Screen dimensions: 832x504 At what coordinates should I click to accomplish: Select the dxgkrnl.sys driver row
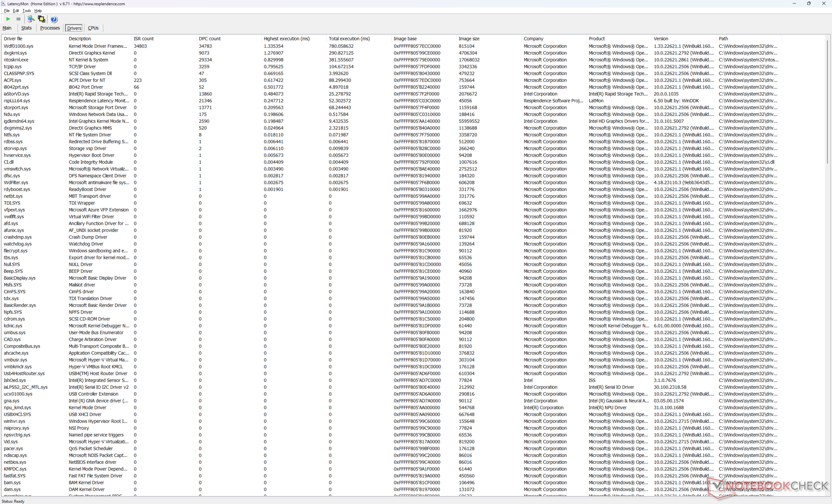coord(391,53)
